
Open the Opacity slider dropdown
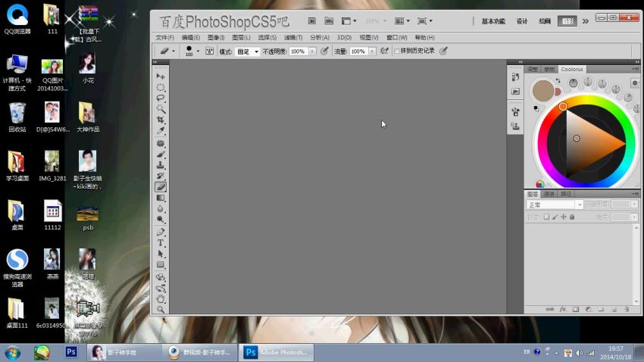tap(312, 51)
